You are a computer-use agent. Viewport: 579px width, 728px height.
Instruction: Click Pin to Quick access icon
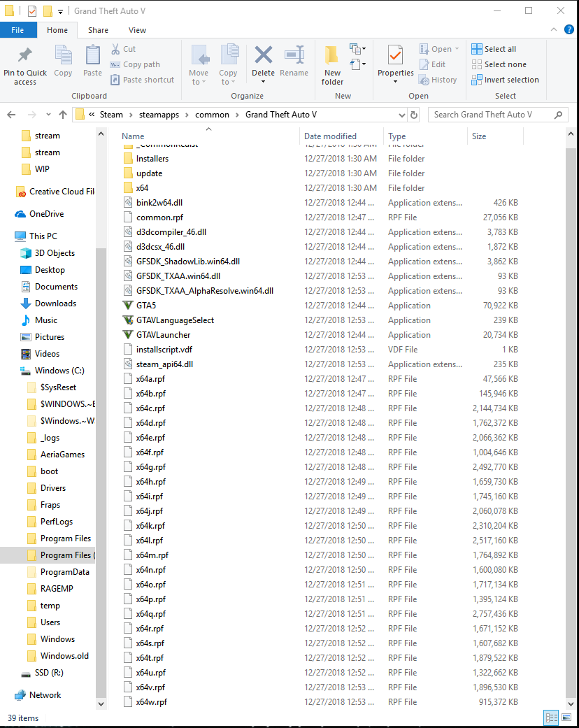tap(24, 55)
